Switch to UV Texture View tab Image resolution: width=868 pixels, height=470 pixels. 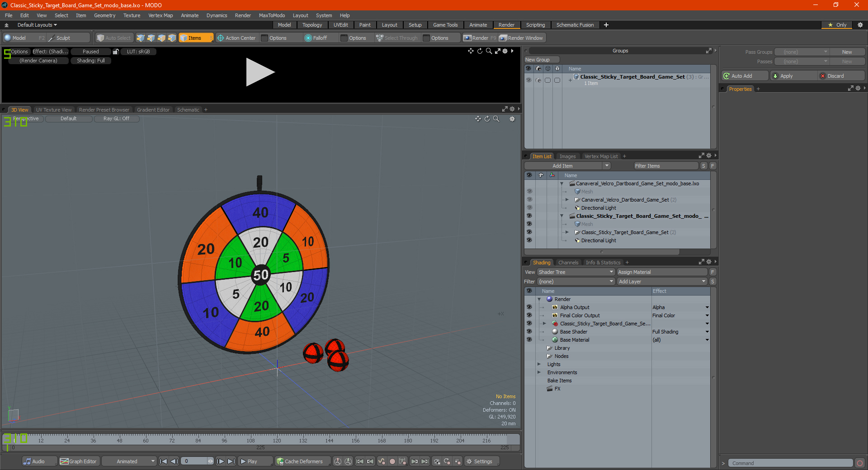tap(54, 110)
